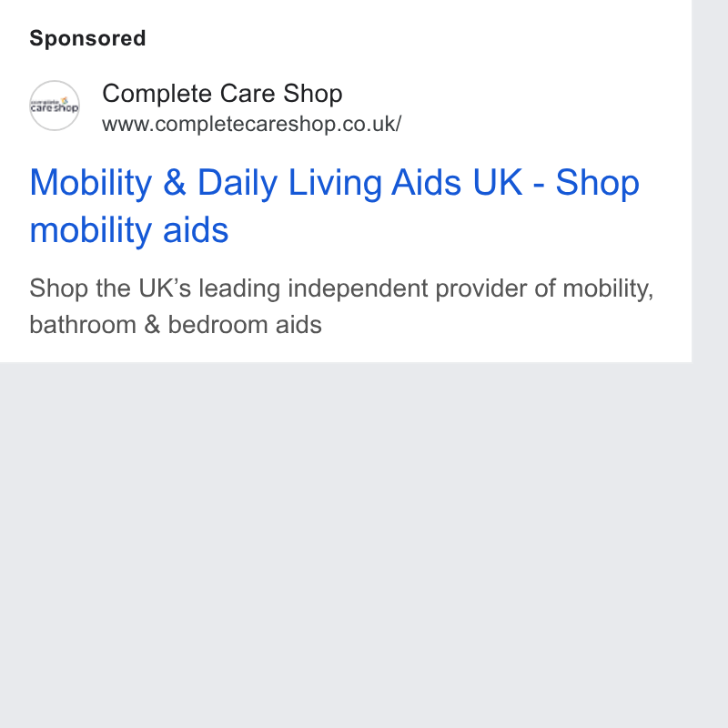Select the 'mobility aids' second line of headline
The width and height of the screenshot is (728, 728).
coord(129,230)
